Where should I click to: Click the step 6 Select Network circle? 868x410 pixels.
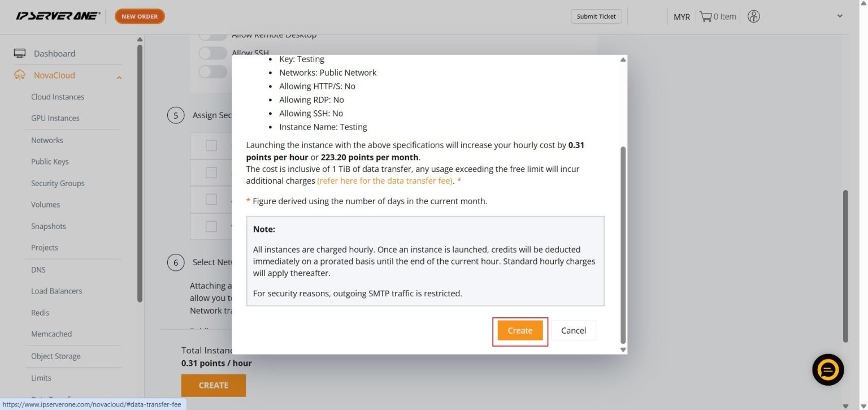tap(176, 262)
